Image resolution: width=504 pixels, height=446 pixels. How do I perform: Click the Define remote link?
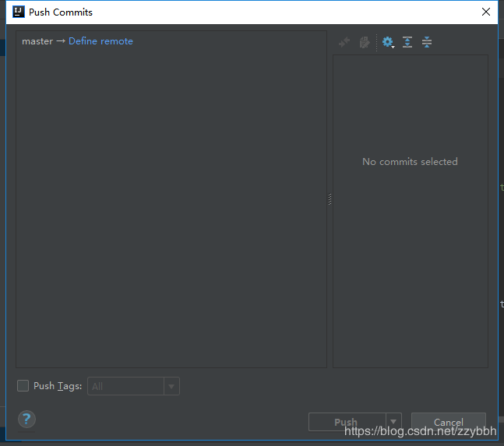coord(100,41)
